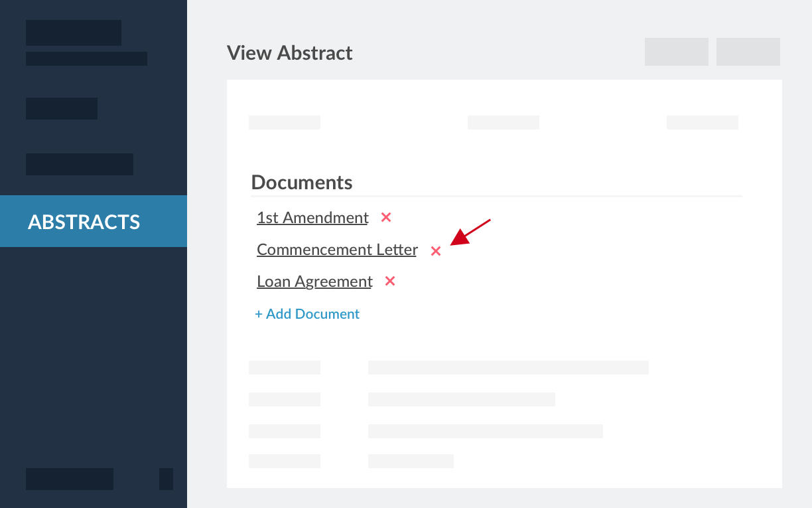Click the Documents section heading

pyautogui.click(x=302, y=183)
